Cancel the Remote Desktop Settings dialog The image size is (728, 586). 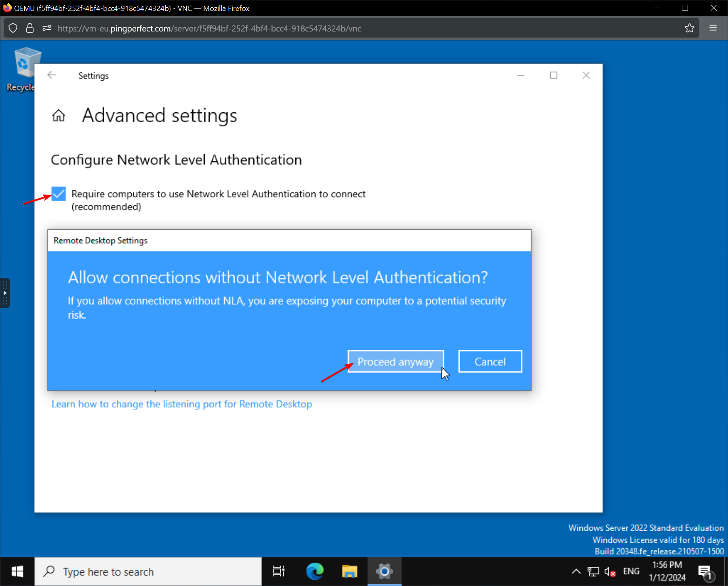pyautogui.click(x=490, y=361)
